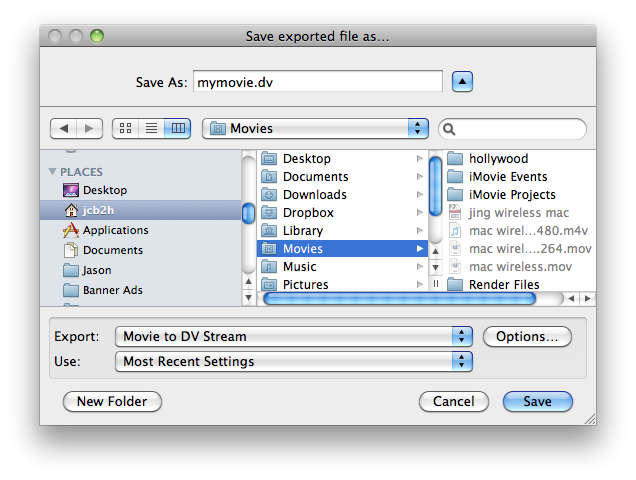Select the Documents folder in the column
This screenshot has height=480, width=636.
coord(342,177)
